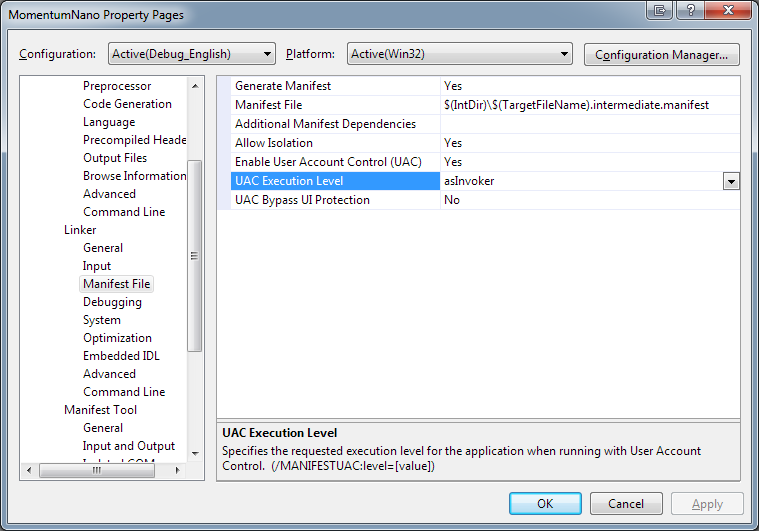Select Input under Linker
Viewport: 759px width, 531px height.
pos(97,266)
